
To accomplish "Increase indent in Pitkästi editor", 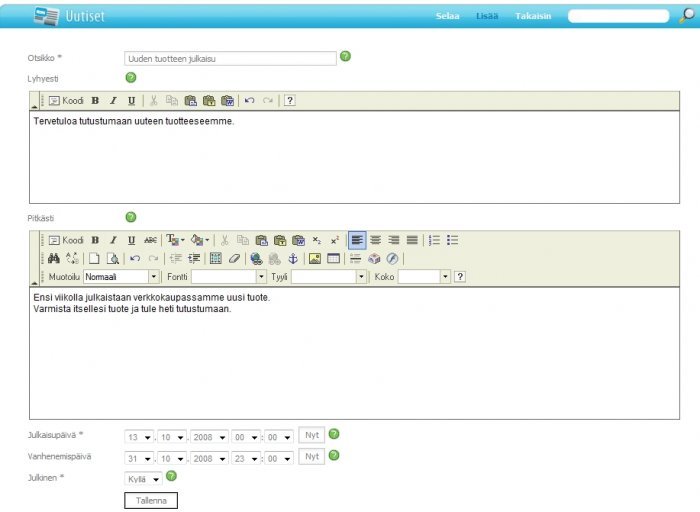I will (x=194, y=258).
